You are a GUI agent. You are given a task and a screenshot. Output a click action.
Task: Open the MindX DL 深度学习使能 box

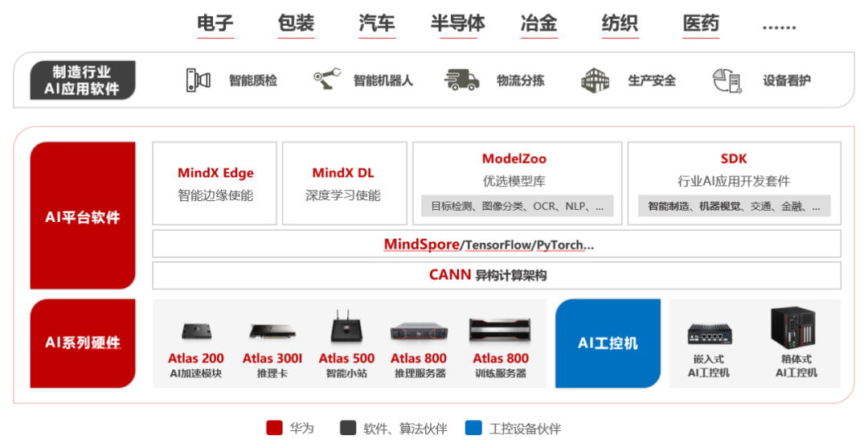(x=344, y=183)
